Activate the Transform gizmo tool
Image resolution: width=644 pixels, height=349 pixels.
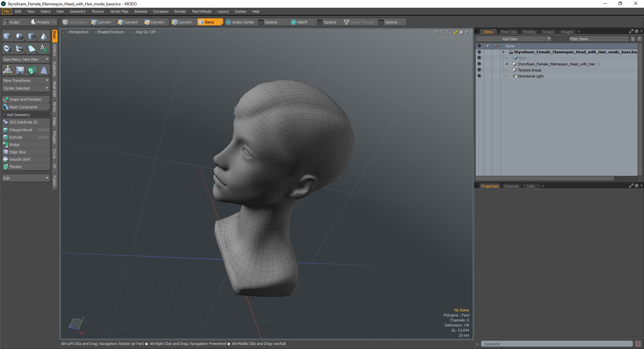[7, 70]
